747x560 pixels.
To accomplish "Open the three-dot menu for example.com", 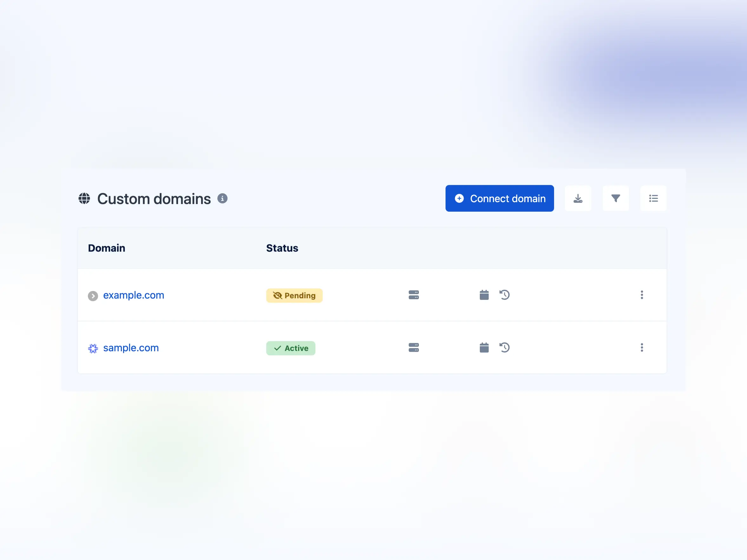I will tap(642, 295).
